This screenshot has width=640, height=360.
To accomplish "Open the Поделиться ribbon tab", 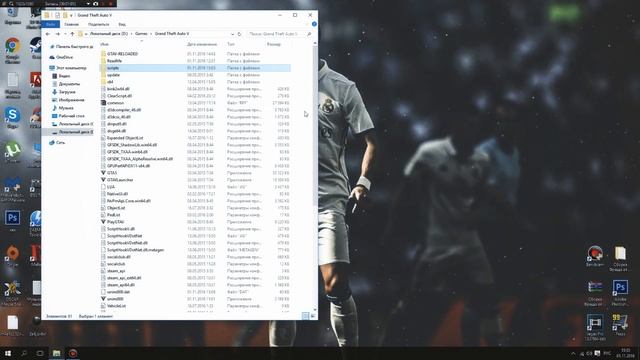I will [x=99, y=24].
